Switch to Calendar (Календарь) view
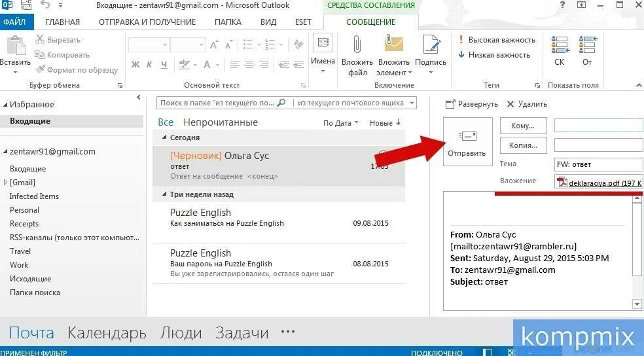The width and height of the screenshot is (644, 356). 107,333
